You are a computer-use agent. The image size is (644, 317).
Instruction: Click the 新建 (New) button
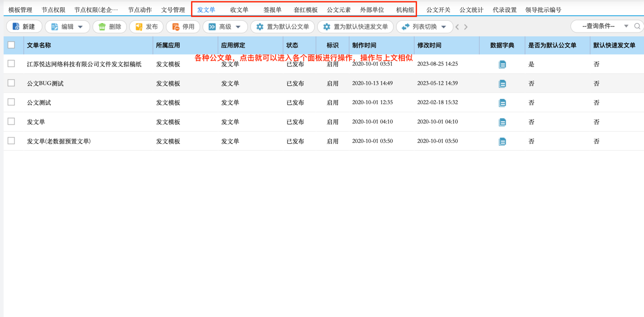(x=23, y=26)
